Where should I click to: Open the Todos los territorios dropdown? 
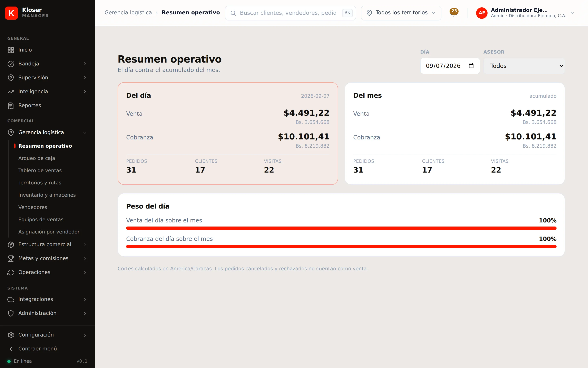tap(401, 13)
